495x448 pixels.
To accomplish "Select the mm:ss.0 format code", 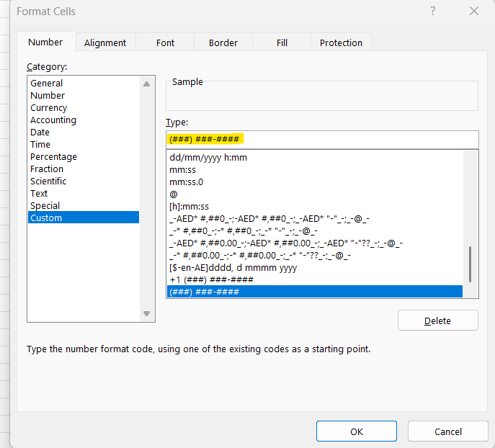I will (314, 182).
